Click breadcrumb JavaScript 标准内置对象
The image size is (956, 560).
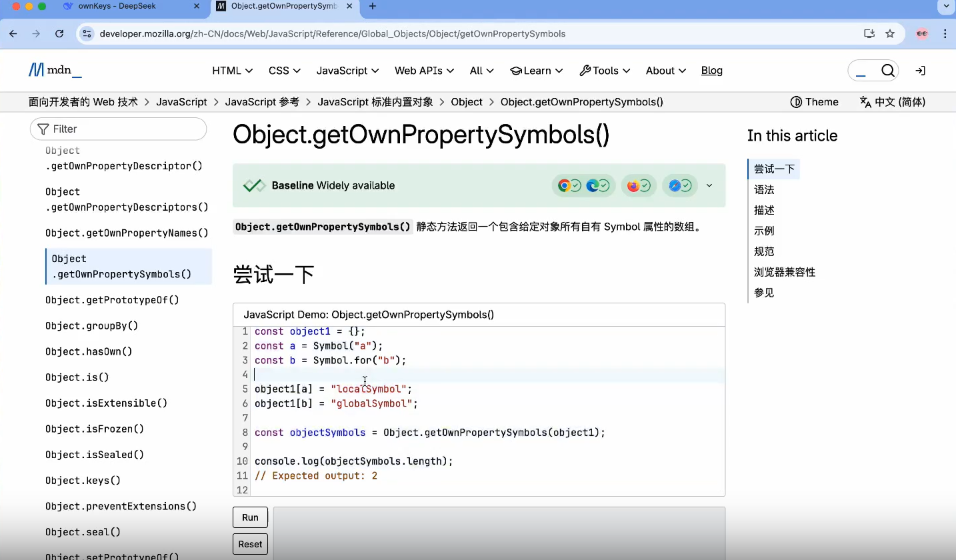(375, 102)
